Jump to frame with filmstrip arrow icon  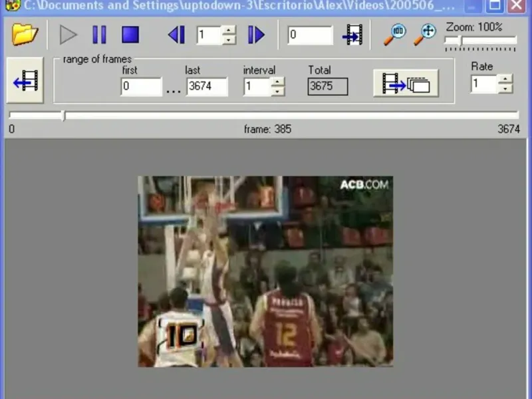click(x=352, y=35)
